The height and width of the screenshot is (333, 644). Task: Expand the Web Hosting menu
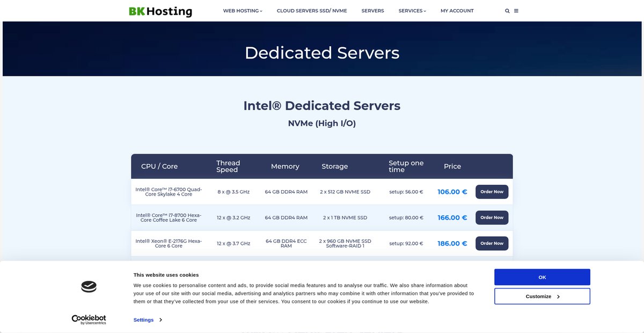pos(243,11)
